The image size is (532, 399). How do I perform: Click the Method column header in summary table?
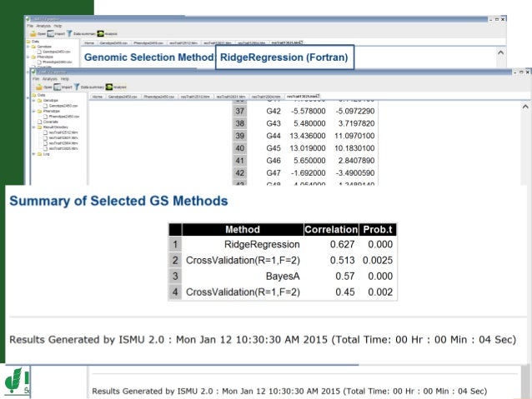(243, 230)
